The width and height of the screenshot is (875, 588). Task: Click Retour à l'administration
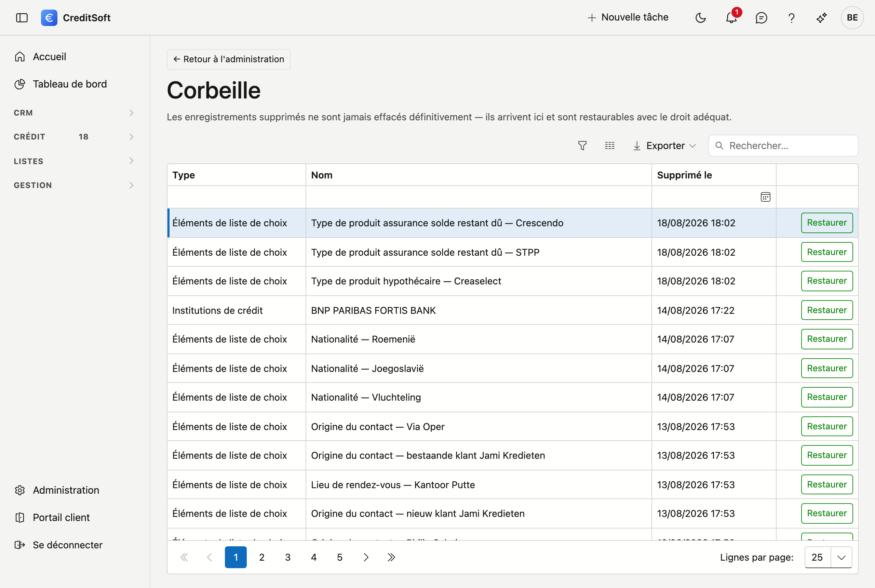tap(229, 59)
